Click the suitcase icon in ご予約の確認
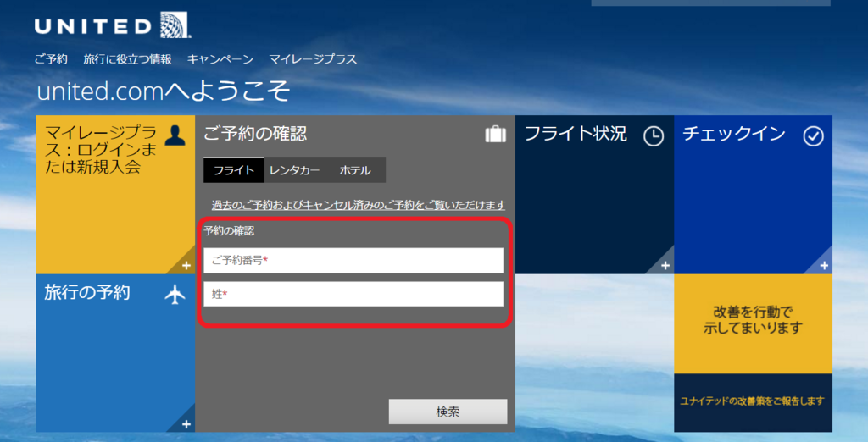This screenshot has height=442, width=868. (495, 135)
